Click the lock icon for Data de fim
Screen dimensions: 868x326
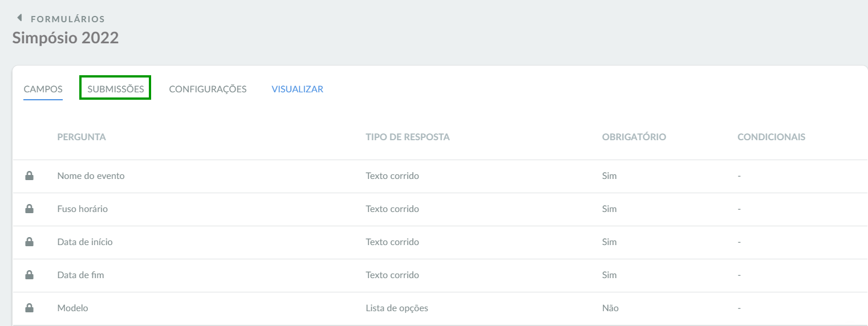(x=30, y=275)
